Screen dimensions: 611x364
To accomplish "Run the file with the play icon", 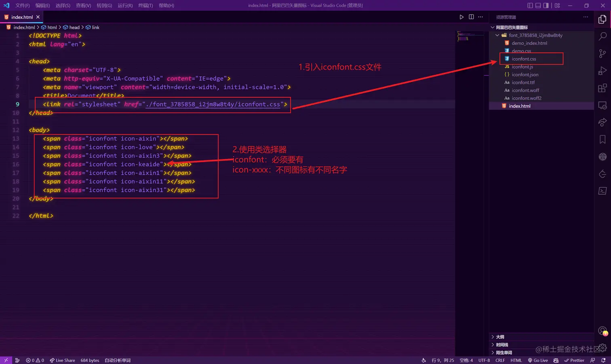I will 461,17.
